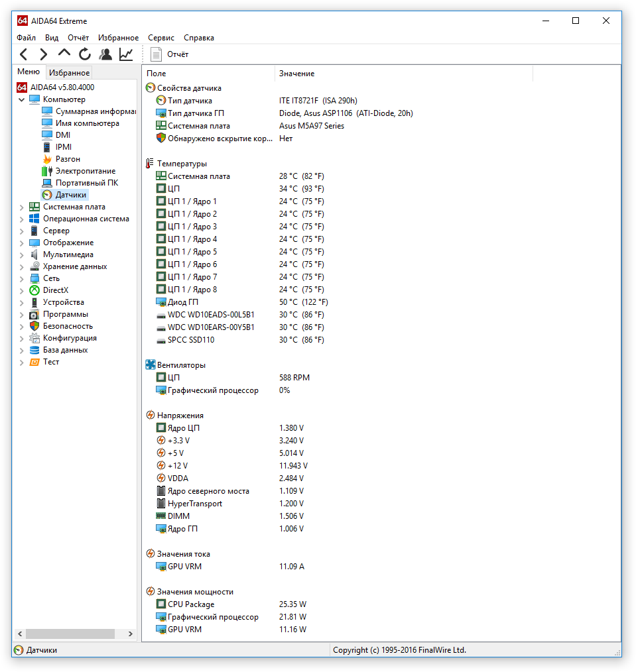Click the База данных database icon
636x672 pixels.
(x=34, y=350)
